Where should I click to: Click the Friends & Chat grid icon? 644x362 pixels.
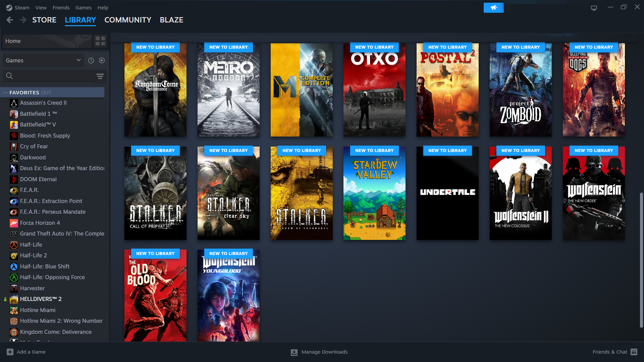point(634,352)
